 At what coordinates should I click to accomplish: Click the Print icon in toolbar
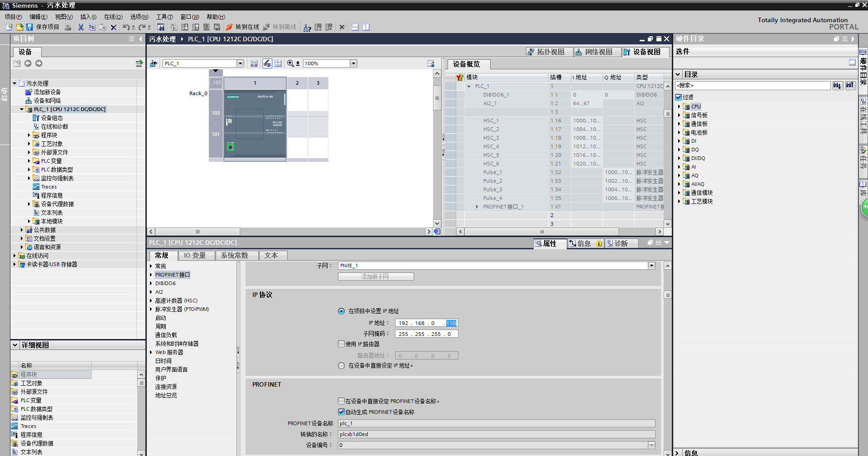click(x=68, y=27)
